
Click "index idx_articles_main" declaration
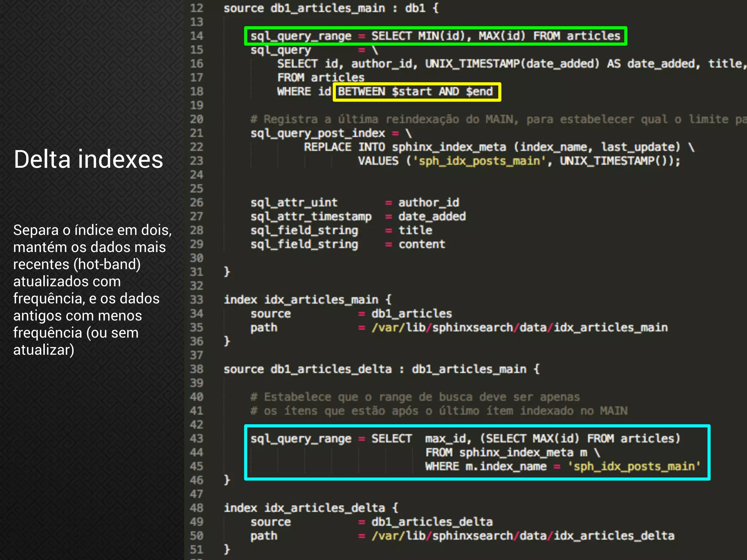[307, 300]
